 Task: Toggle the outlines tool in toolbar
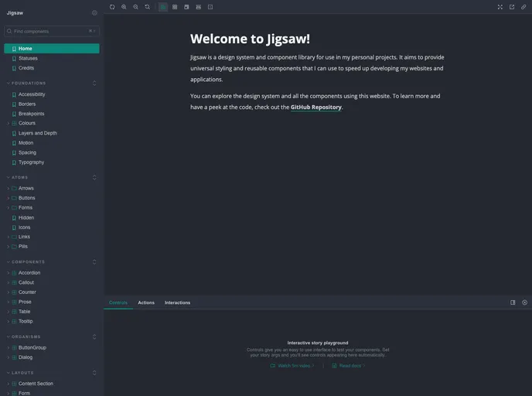(x=210, y=7)
